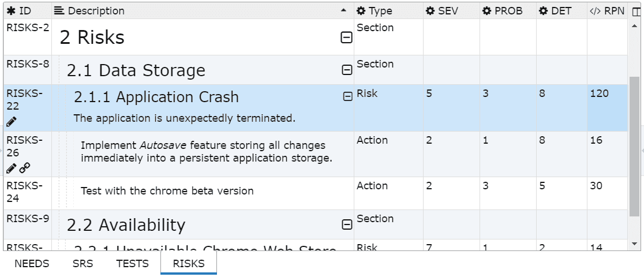644x277 pixels.
Task: Click the edit pencil icon for RISKS-22
Action: [12, 122]
